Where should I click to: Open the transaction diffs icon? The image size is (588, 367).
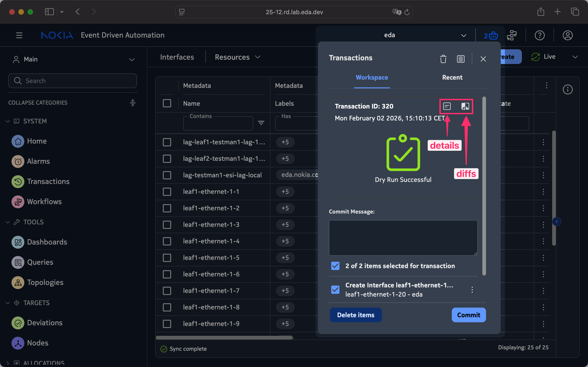465,106
